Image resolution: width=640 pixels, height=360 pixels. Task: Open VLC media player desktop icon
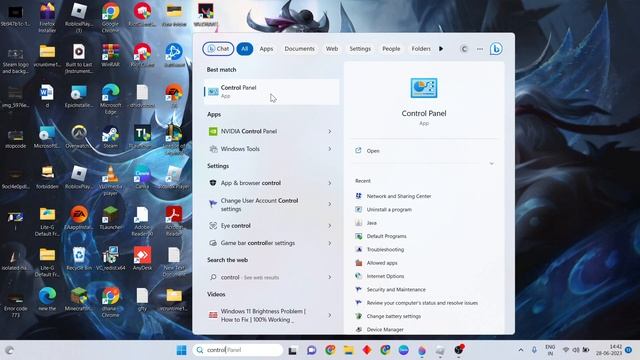pyautogui.click(x=111, y=180)
